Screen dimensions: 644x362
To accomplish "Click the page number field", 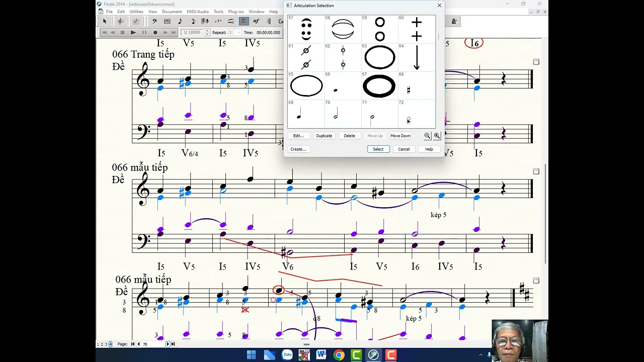I will pyautogui.click(x=154, y=344).
